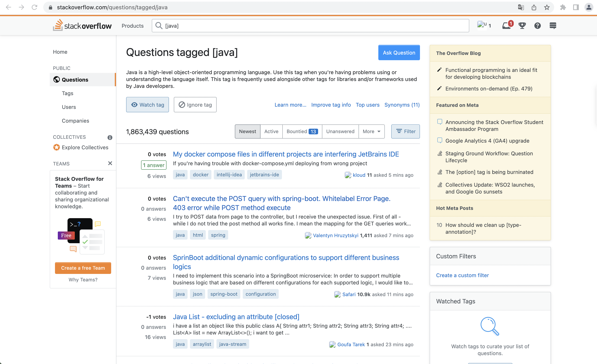This screenshot has height=364, width=597.
Task: Open the Stack Exchange sites menu icon
Action: click(553, 26)
